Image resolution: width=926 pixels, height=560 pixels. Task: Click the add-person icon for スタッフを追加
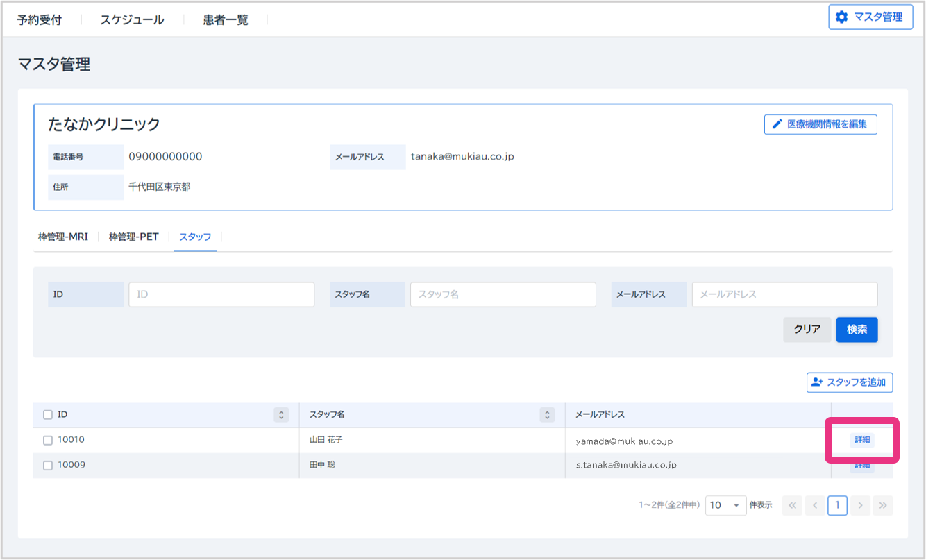(817, 382)
